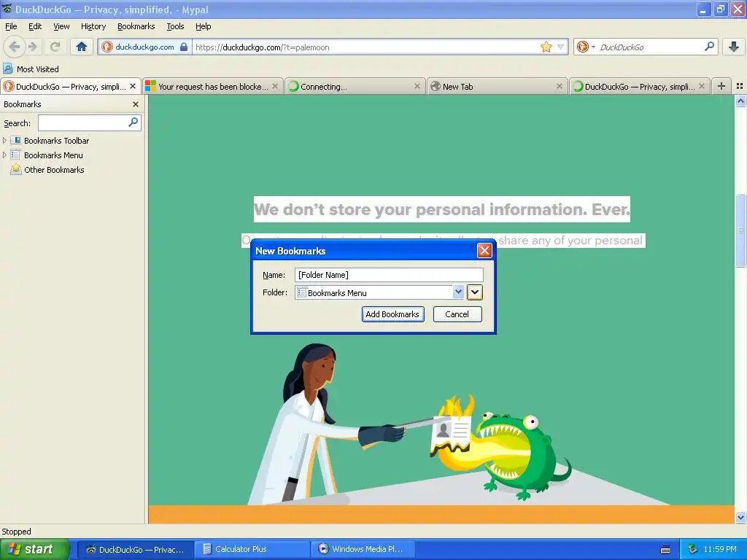747x560 pixels.
Task: Go back with the Back arrow button
Action: (x=14, y=47)
